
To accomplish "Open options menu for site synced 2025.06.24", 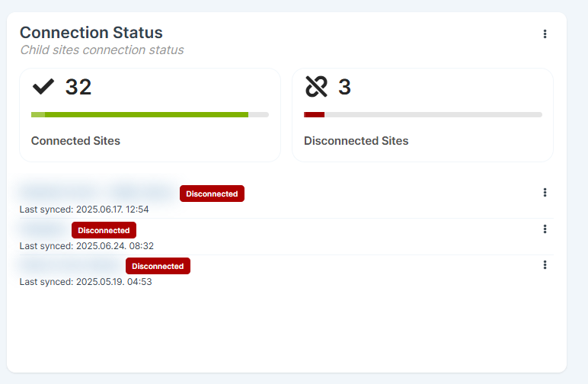I will click(x=545, y=229).
